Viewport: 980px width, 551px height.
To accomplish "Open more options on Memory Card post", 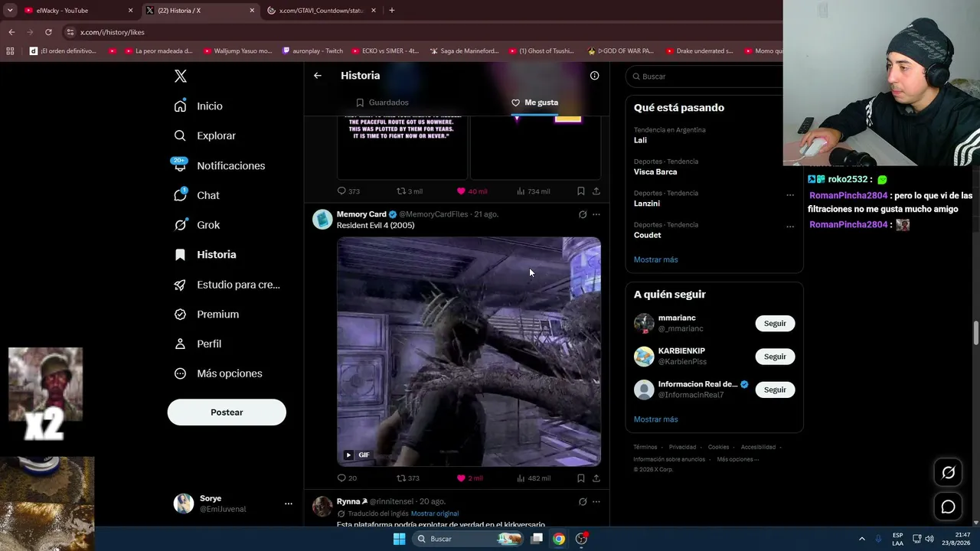I will click(x=596, y=214).
